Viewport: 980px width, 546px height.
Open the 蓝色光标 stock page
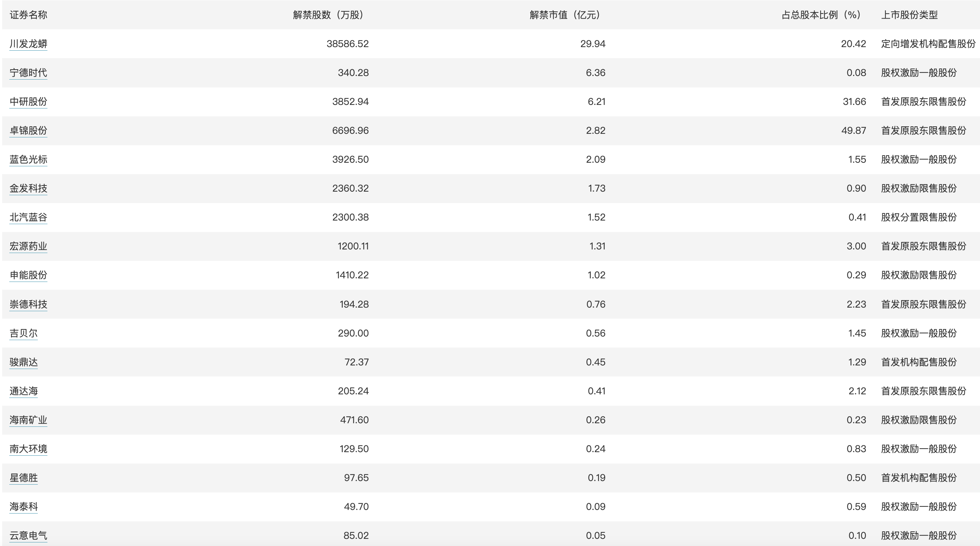[x=29, y=160]
